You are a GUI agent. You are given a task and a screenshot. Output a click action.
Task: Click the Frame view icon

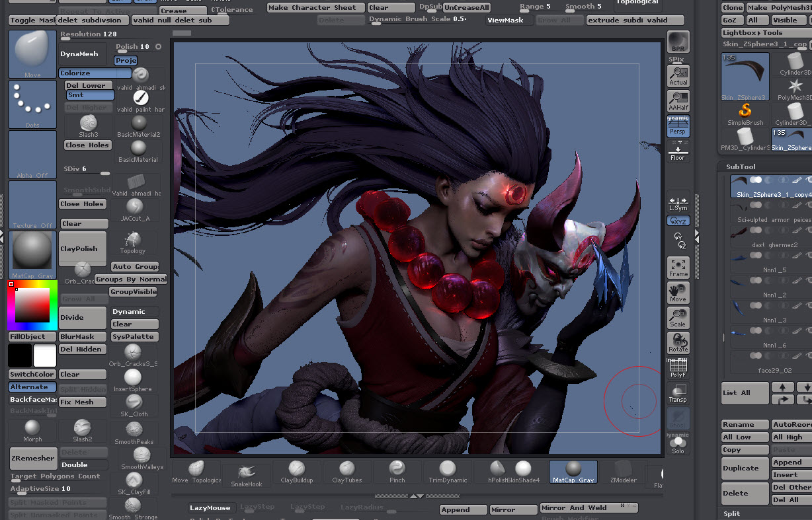678,267
